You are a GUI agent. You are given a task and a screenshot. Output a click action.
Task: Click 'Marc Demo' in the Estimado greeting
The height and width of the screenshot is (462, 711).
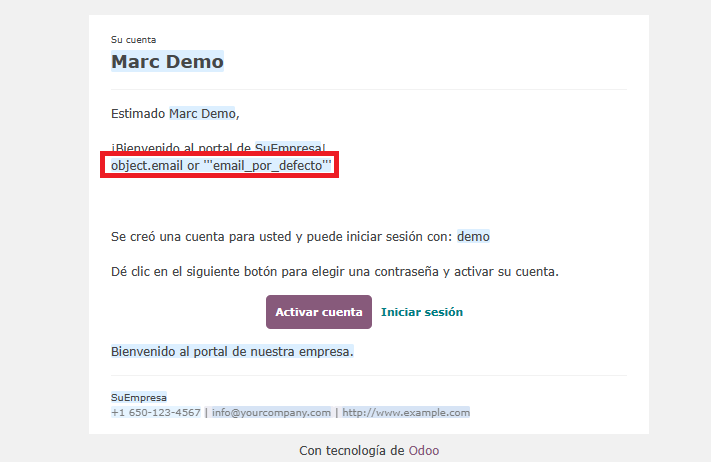pyautogui.click(x=202, y=113)
